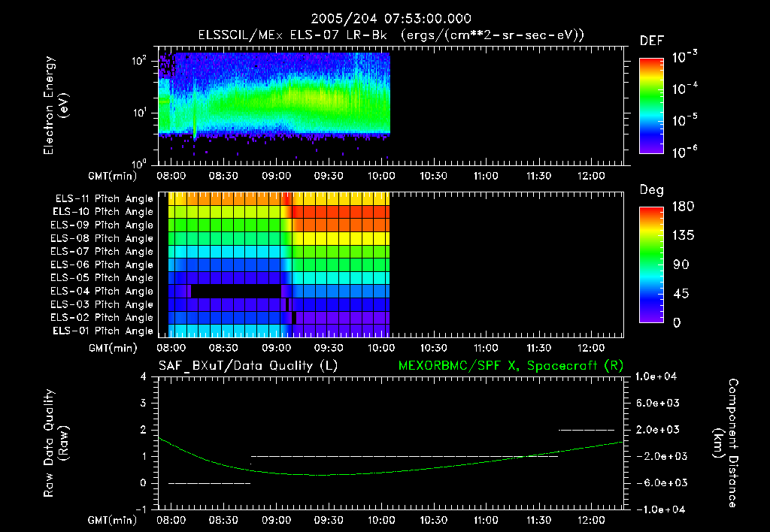
Task: Click the 1.0e+04 Component Distance tick
Action: (x=656, y=376)
